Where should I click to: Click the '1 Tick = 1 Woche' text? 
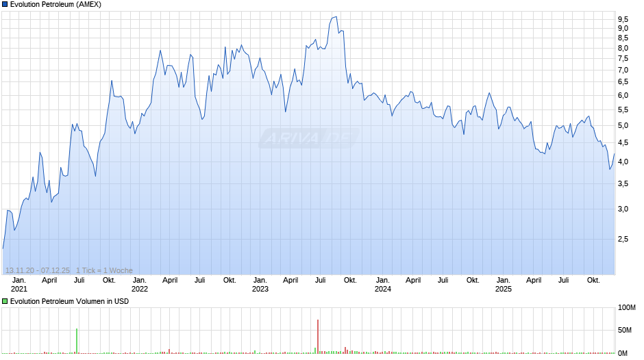tap(104, 270)
